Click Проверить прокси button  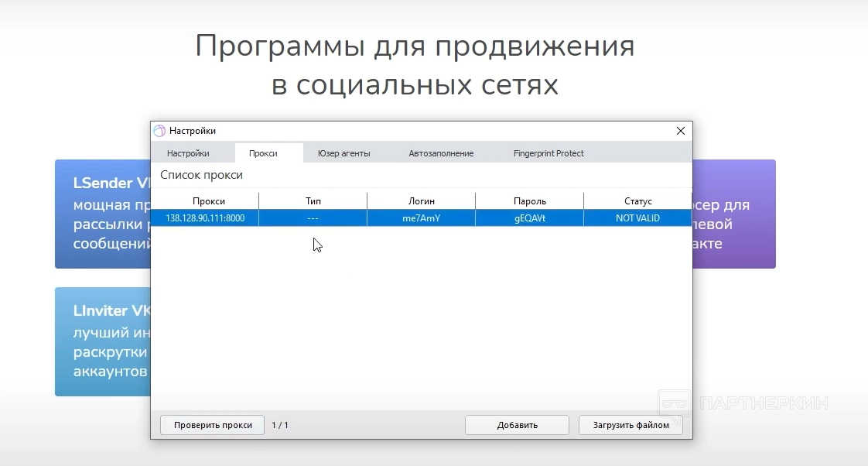click(x=213, y=425)
